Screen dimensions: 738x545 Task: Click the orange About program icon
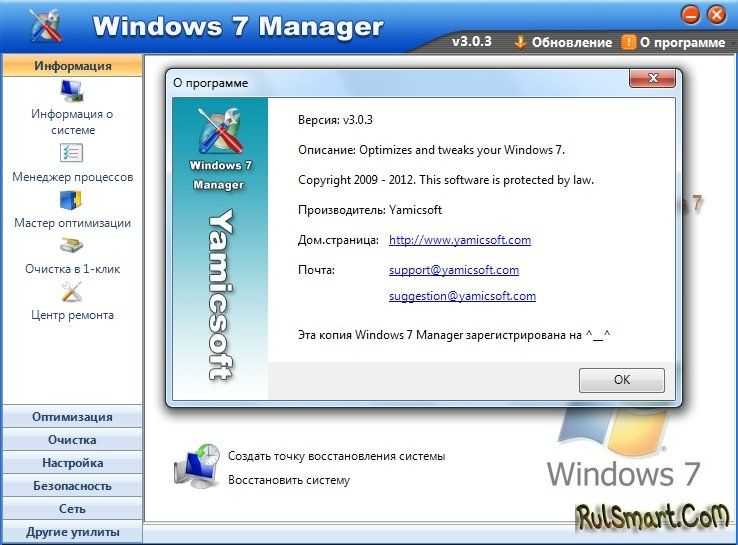(x=628, y=42)
